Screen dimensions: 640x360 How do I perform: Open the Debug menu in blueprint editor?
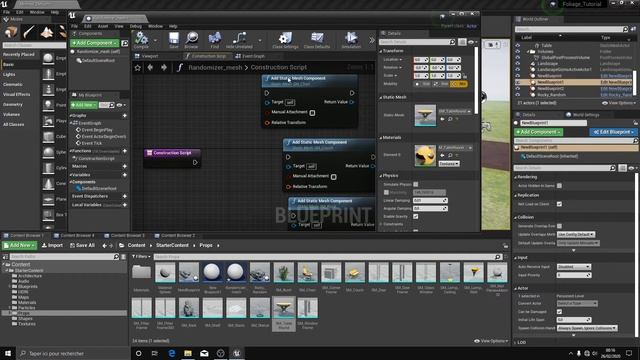tap(136, 26)
